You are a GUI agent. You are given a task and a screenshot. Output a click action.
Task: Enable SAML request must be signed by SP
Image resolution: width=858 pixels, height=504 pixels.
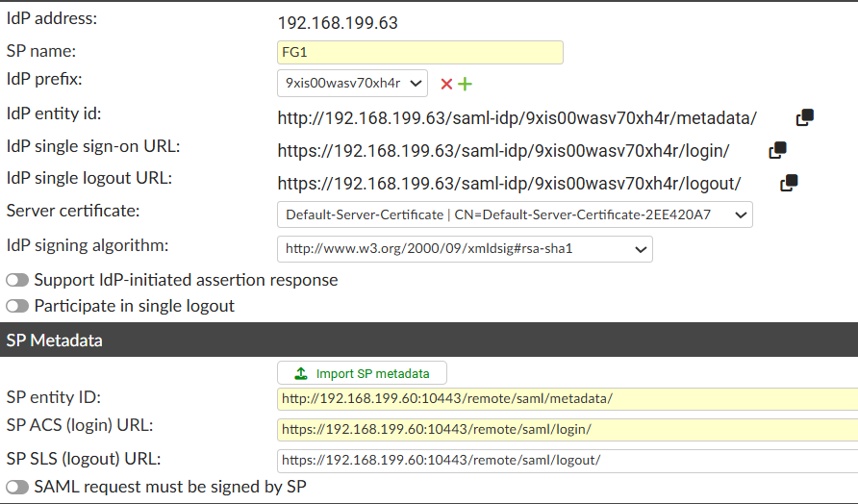pos(17,487)
